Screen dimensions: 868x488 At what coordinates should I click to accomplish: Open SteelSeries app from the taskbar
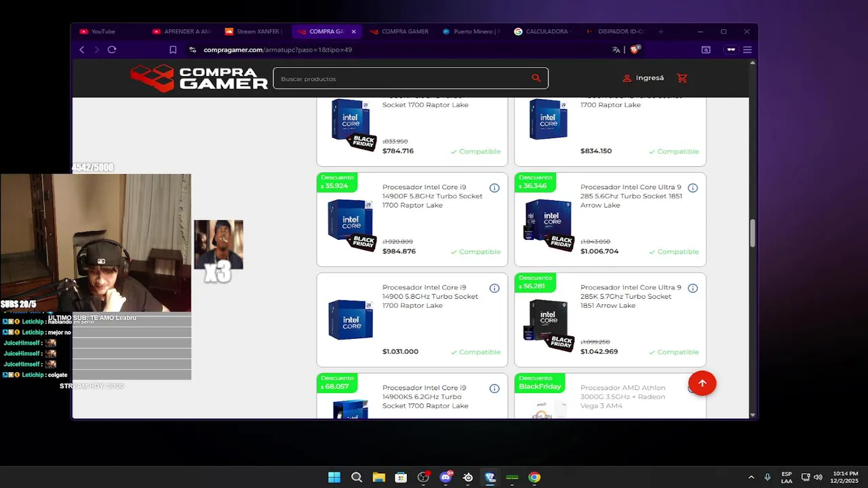468,477
